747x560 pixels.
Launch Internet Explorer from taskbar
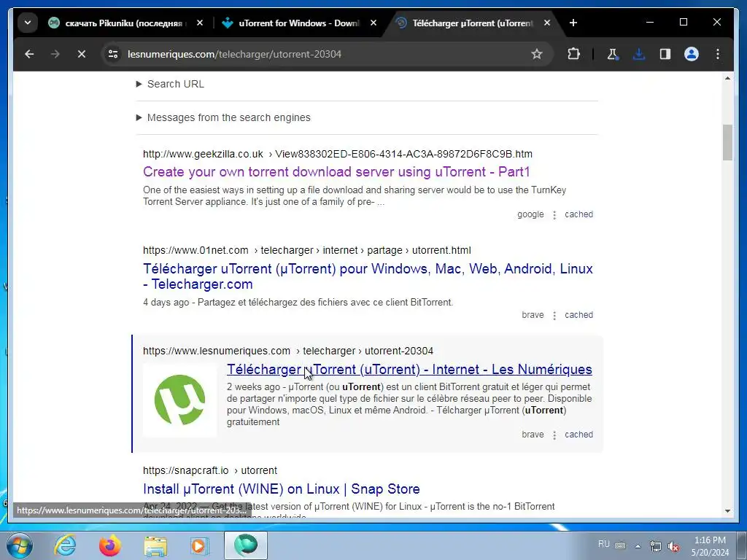coord(65,545)
